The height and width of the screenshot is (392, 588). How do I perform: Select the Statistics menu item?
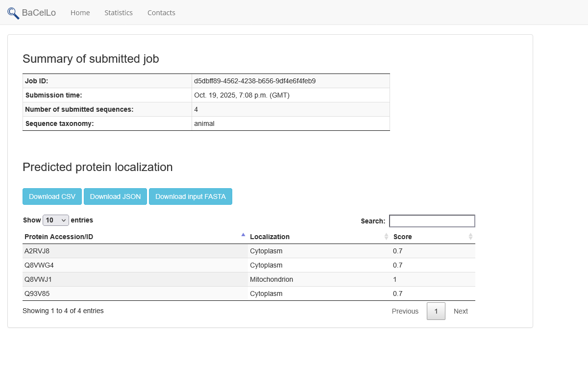118,13
